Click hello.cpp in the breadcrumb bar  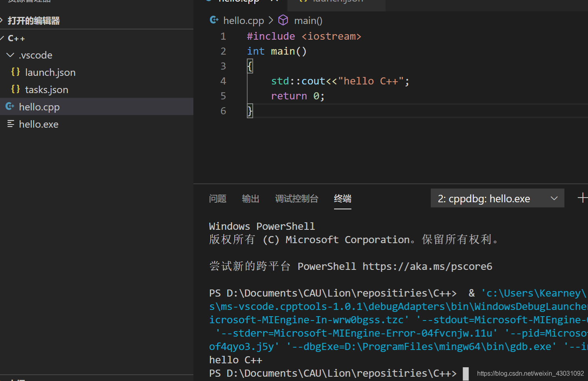pos(244,20)
